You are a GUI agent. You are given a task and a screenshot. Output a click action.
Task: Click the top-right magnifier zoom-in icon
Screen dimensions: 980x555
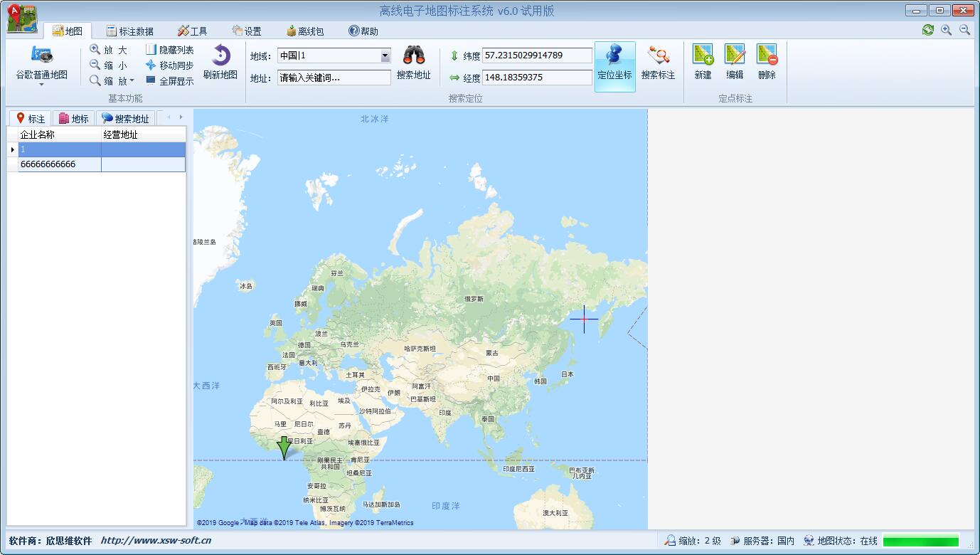click(946, 30)
